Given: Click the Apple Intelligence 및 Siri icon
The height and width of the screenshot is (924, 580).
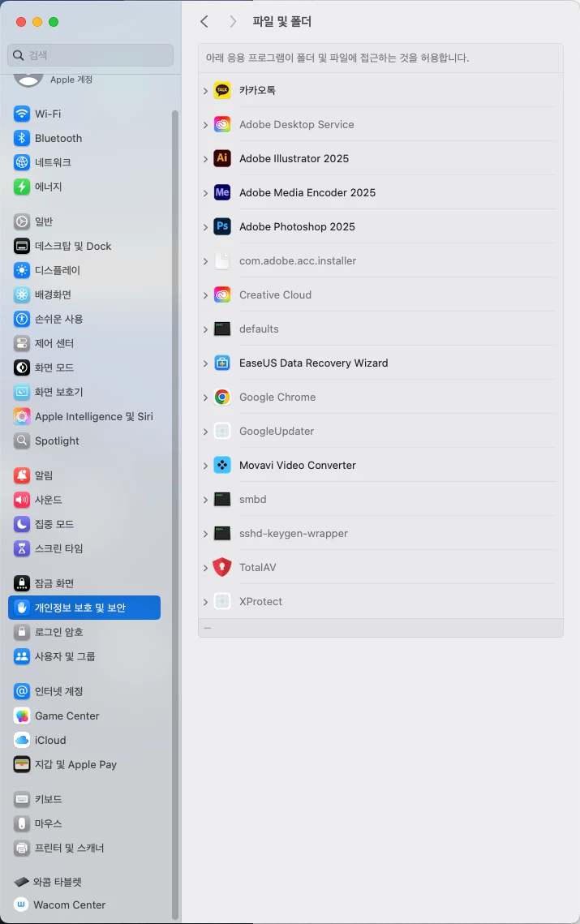Looking at the screenshot, I should 22,416.
